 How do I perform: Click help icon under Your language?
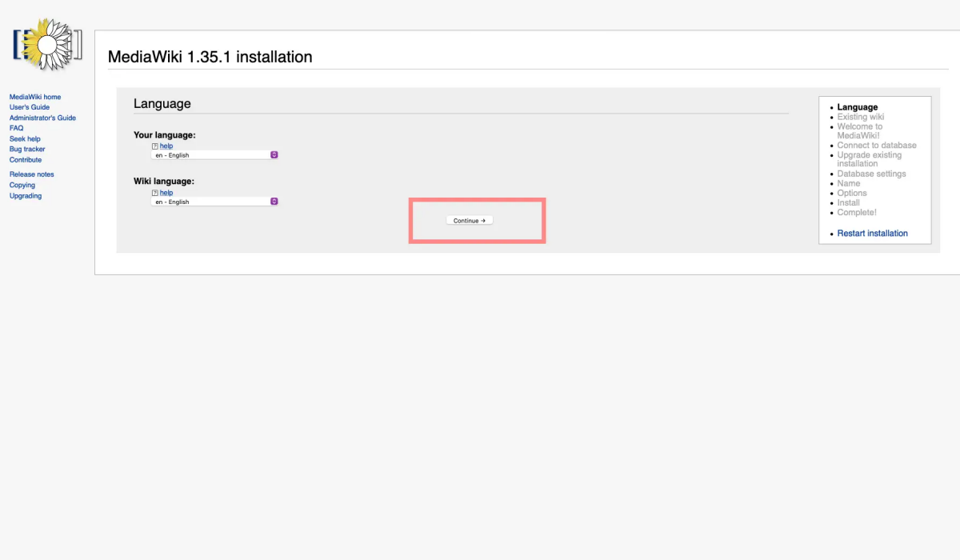click(x=154, y=146)
